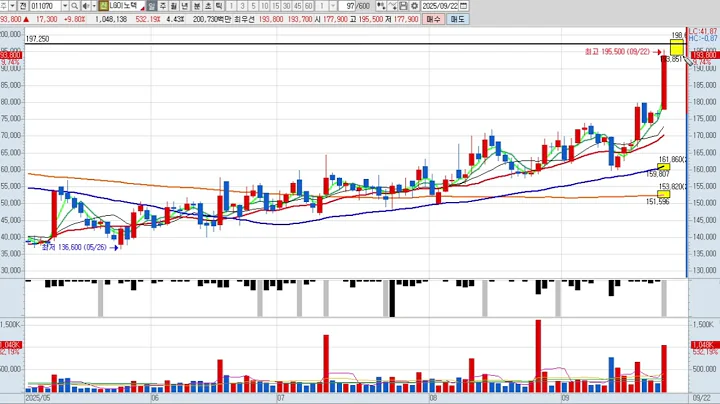This screenshot has height=404, width=720.
Task: Click the bar count field showing 97
Action: pyautogui.click(x=348, y=6)
